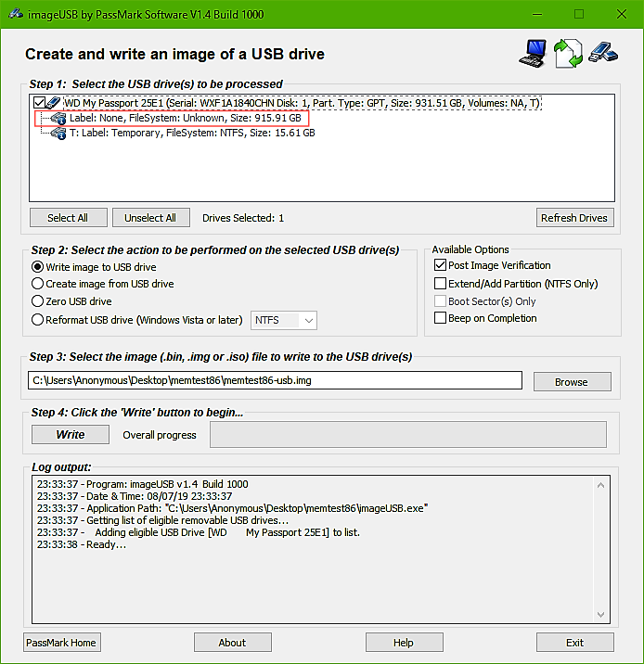Enable Extend/Add Partition (NTFS Only)
Screen dimensions: 644x664
pyautogui.click(x=440, y=283)
